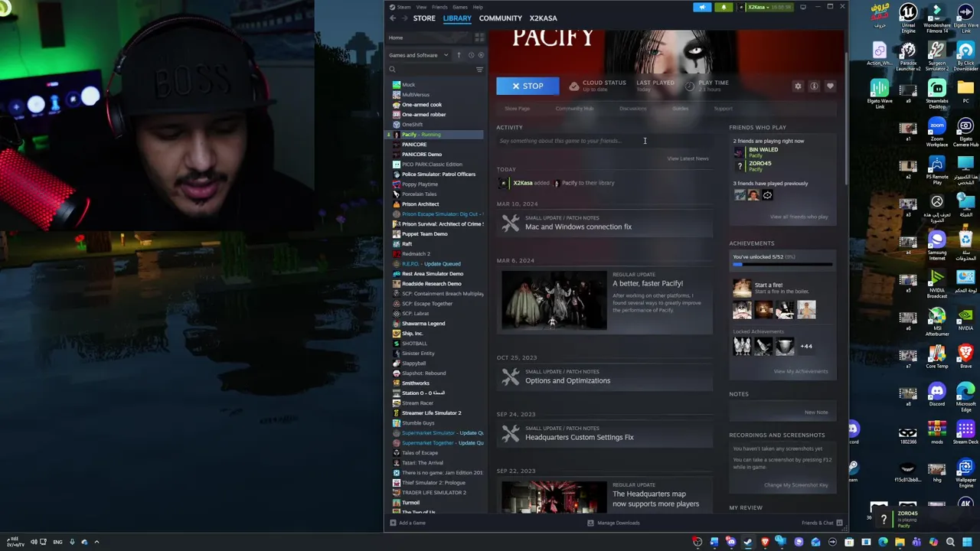Viewport: 980px width, 551px height.
Task: Stop the running Pacify game
Action: pyautogui.click(x=528, y=86)
